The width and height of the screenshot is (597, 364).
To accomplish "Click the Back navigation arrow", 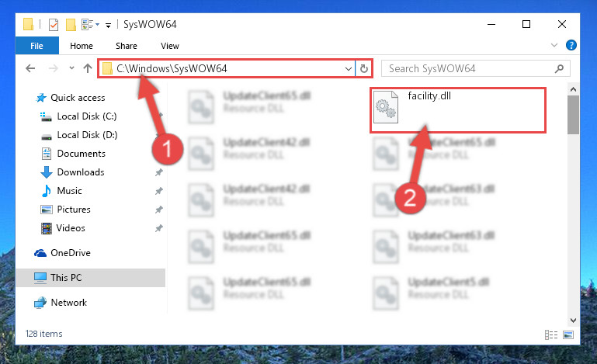I will click(30, 68).
